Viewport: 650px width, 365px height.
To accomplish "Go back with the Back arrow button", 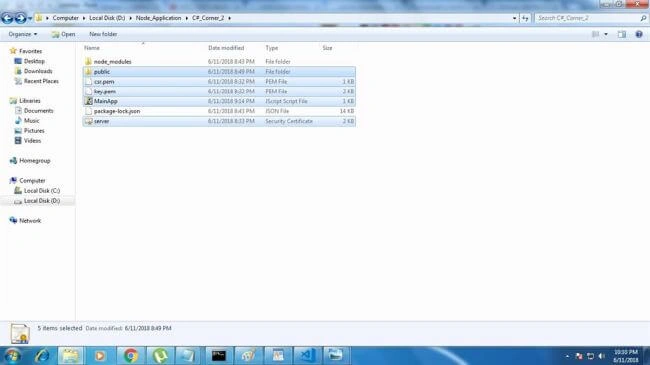I will point(7,18).
